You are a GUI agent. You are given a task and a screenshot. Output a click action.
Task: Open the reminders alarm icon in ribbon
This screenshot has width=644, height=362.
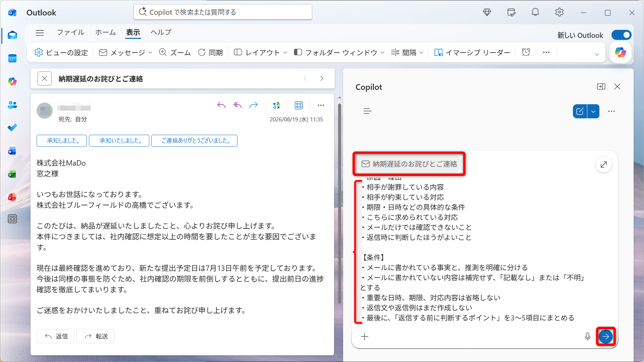click(x=526, y=52)
